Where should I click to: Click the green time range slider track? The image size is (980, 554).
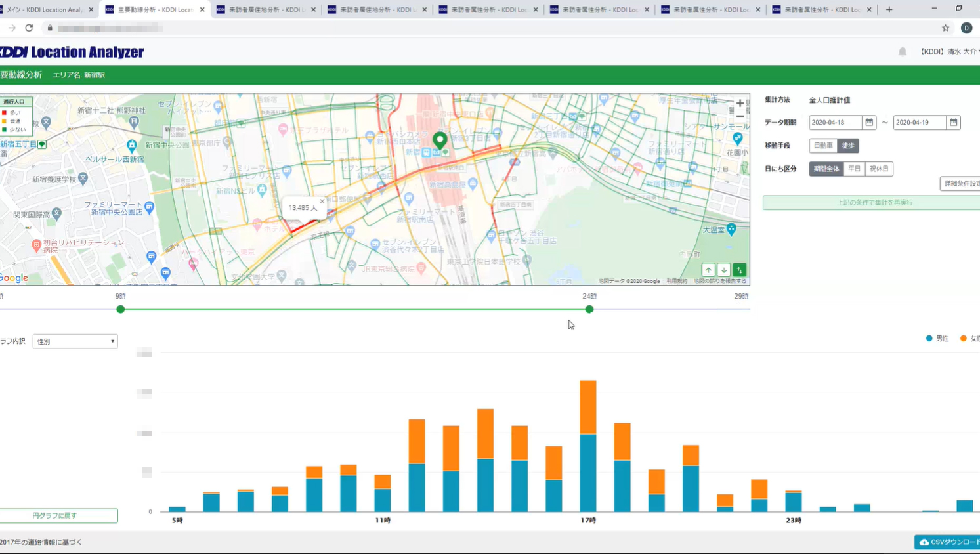[355, 309]
